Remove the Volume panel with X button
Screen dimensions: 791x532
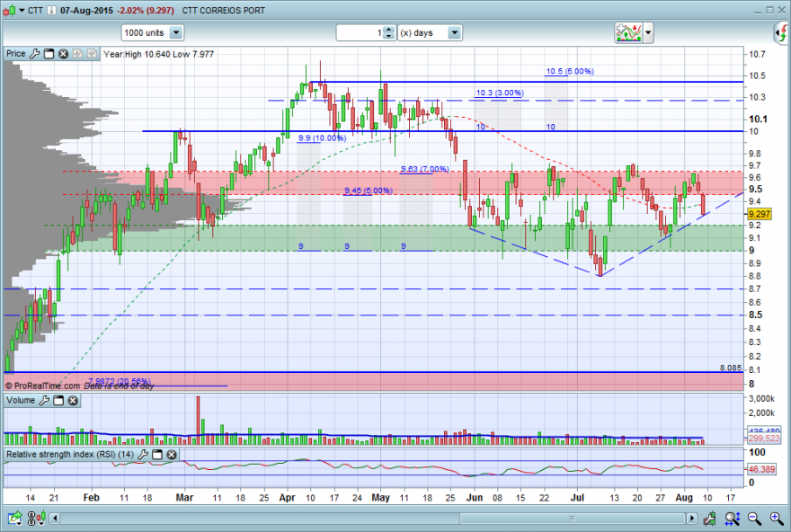point(73,401)
